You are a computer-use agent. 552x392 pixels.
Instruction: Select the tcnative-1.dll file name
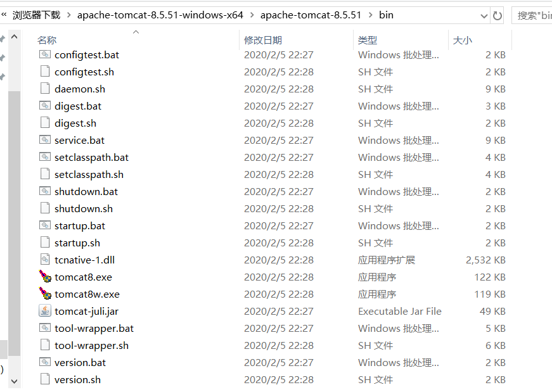click(x=85, y=260)
